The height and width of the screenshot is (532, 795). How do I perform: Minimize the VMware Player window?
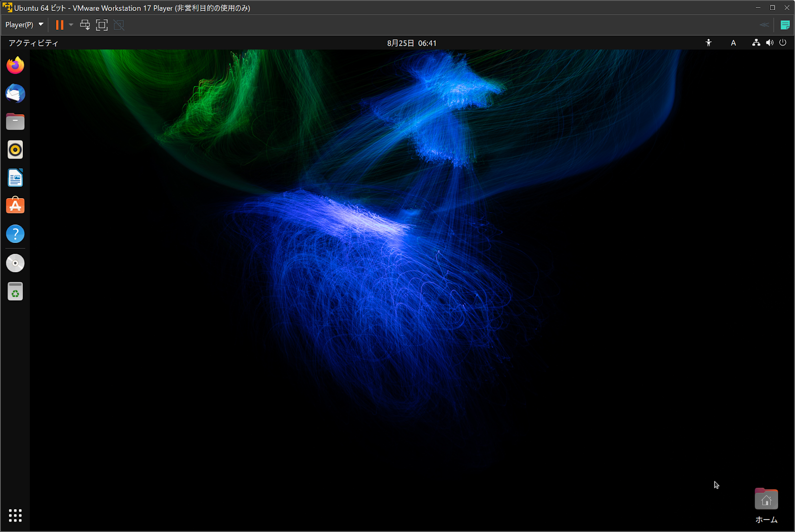758,7
